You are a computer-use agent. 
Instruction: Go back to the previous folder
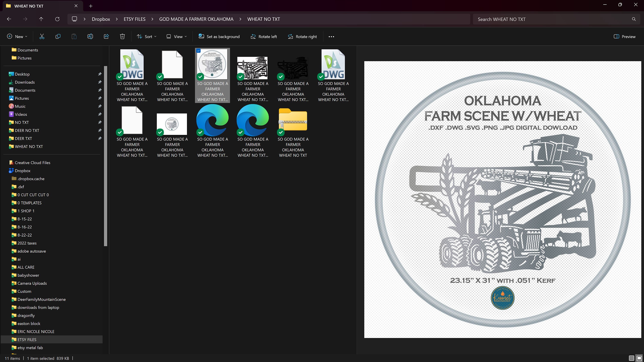9,19
